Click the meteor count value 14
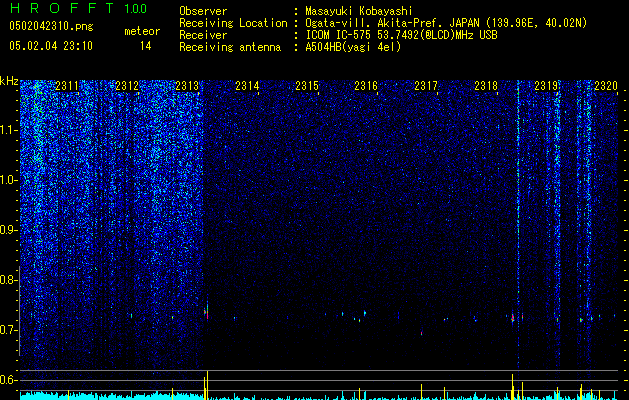The height and width of the screenshot is (400, 629). (x=146, y=46)
